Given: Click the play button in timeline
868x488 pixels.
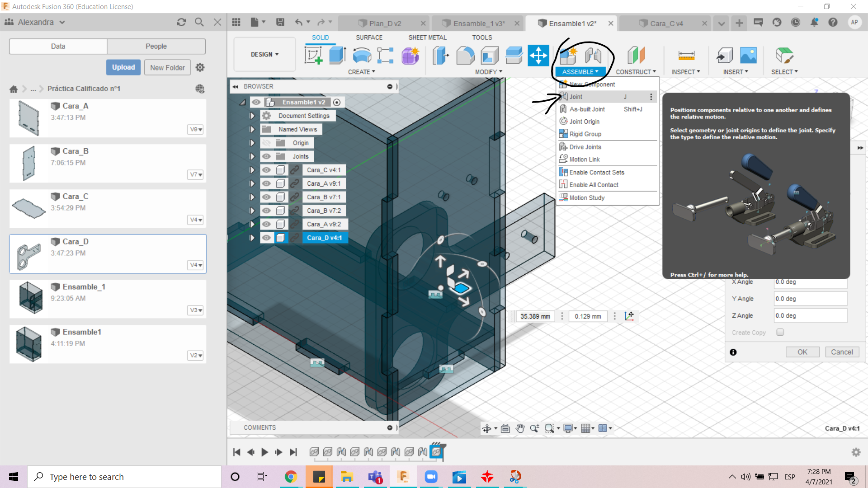Looking at the screenshot, I should (264, 452).
